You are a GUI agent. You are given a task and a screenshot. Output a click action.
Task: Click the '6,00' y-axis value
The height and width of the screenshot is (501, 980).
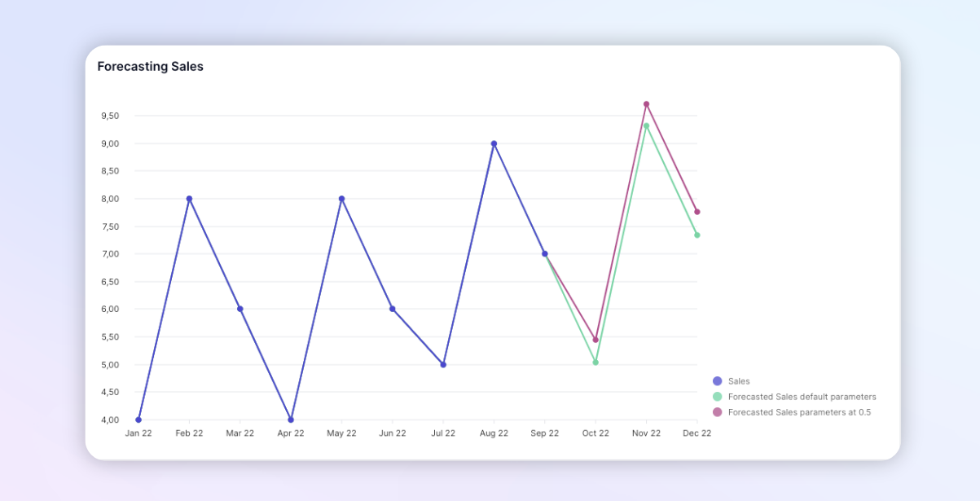[110, 309]
